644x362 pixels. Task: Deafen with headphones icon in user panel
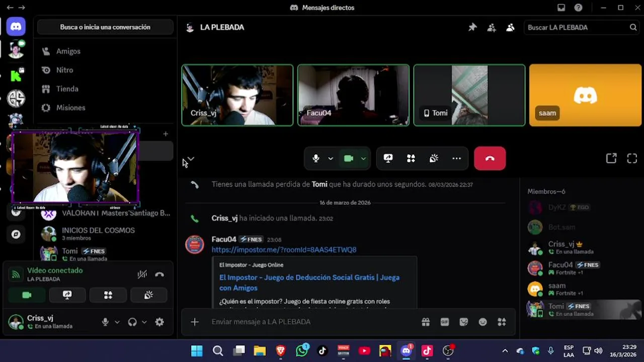tap(132, 322)
